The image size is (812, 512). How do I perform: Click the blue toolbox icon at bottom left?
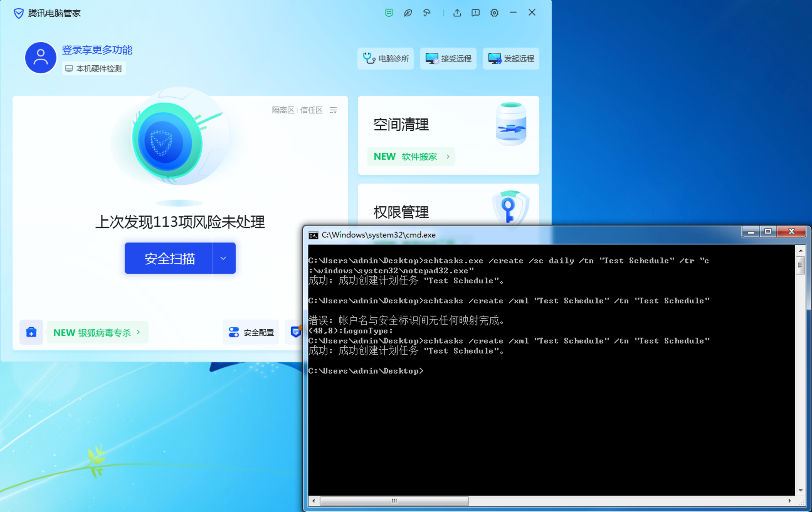(x=31, y=332)
